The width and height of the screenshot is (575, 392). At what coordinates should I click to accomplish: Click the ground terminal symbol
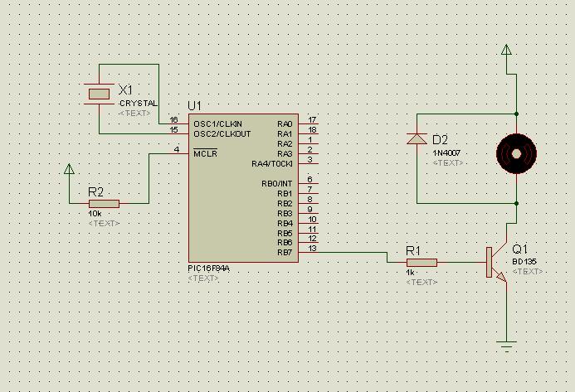pos(506,346)
